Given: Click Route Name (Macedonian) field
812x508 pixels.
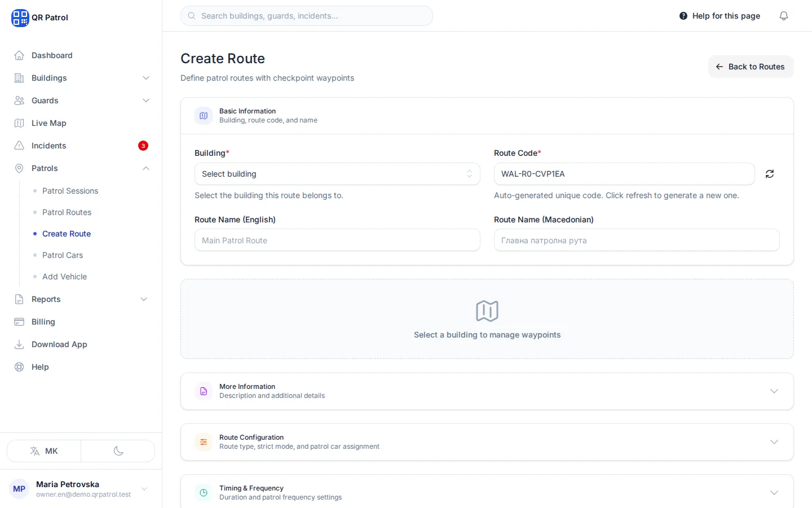Looking at the screenshot, I should 637,240.
